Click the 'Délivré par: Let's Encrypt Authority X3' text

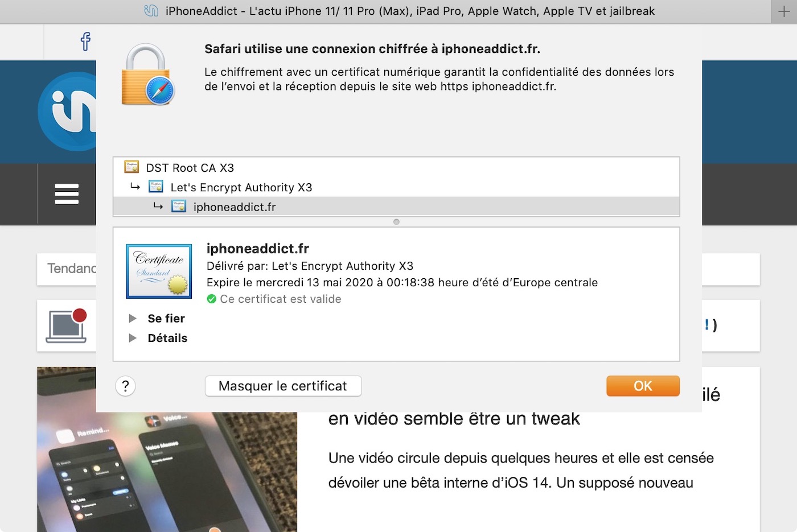tap(310, 266)
